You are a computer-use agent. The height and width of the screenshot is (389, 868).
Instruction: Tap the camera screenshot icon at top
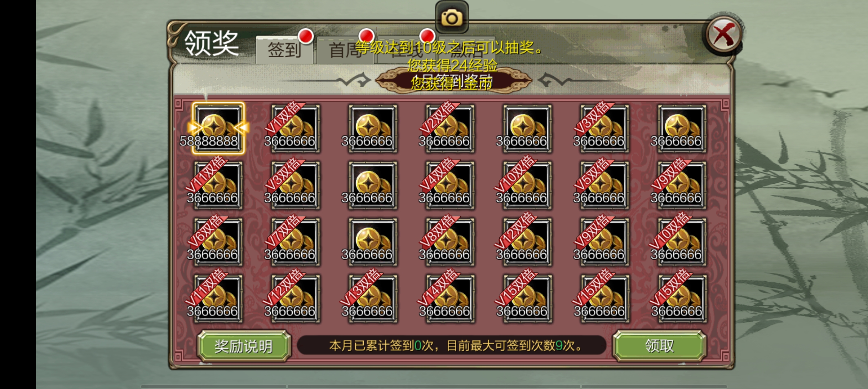click(x=452, y=17)
